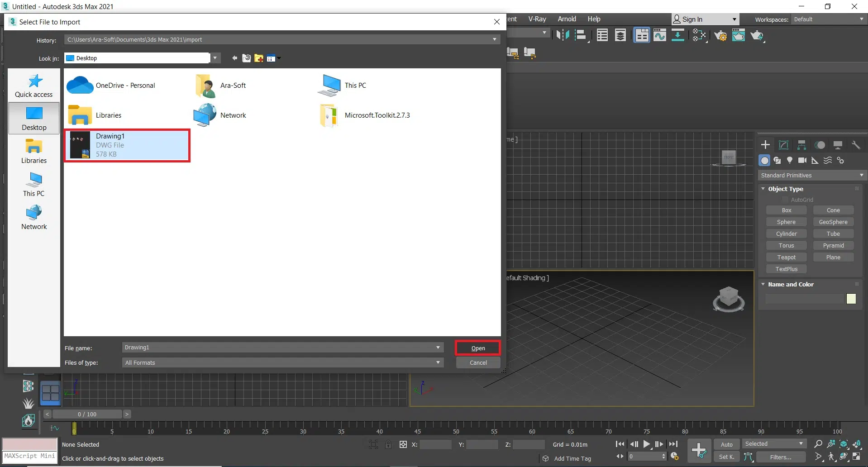868x467 pixels.
Task: Click the Create New Folder icon
Action: click(259, 58)
